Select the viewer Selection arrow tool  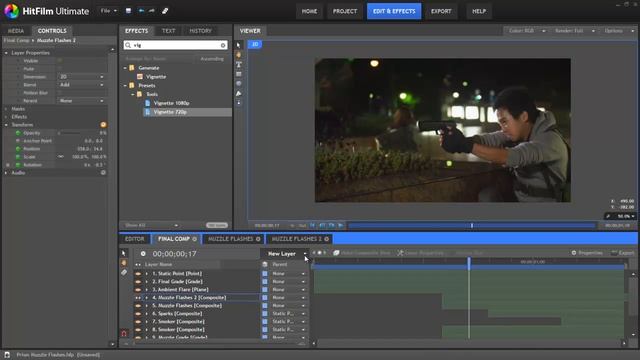point(239,45)
